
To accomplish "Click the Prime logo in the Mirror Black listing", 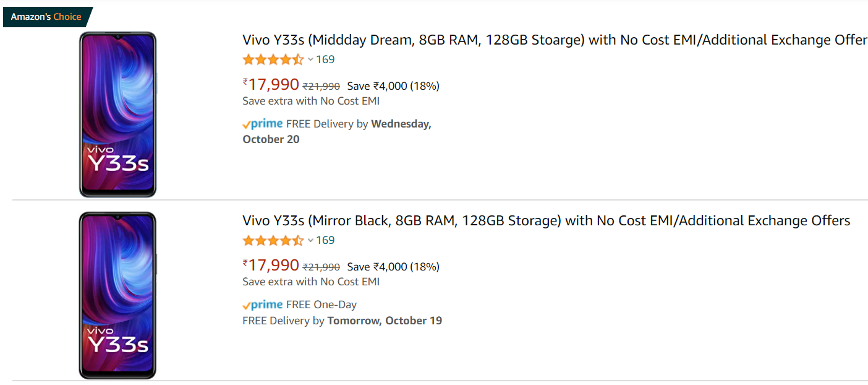I will coord(263,305).
